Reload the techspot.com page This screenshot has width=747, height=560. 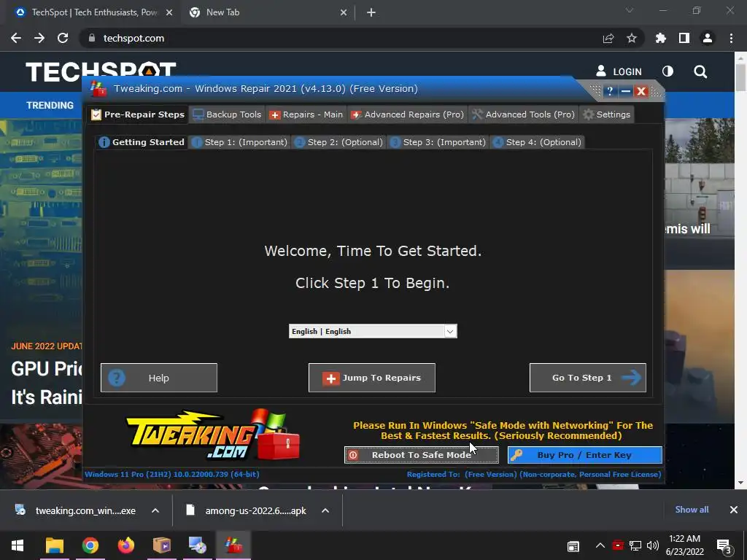63,38
